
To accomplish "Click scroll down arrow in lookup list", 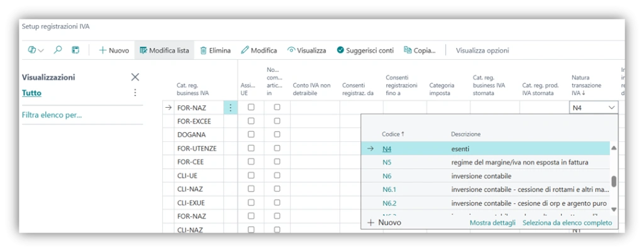I will coord(614,209).
